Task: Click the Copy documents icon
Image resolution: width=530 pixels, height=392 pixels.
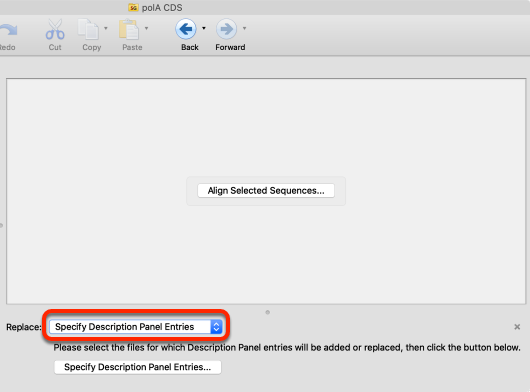Action: tap(88, 29)
